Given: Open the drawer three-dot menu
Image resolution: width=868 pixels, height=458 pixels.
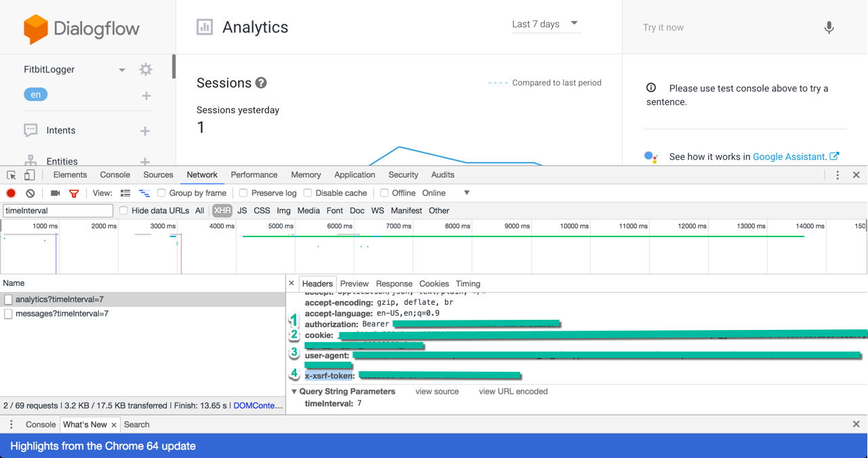Looking at the screenshot, I should pyautogui.click(x=12, y=424).
